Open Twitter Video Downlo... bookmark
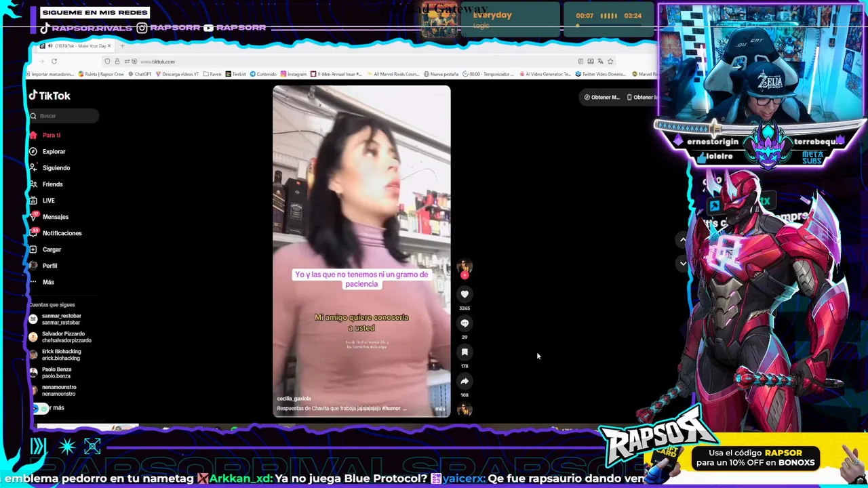The width and height of the screenshot is (868, 488). [x=601, y=74]
